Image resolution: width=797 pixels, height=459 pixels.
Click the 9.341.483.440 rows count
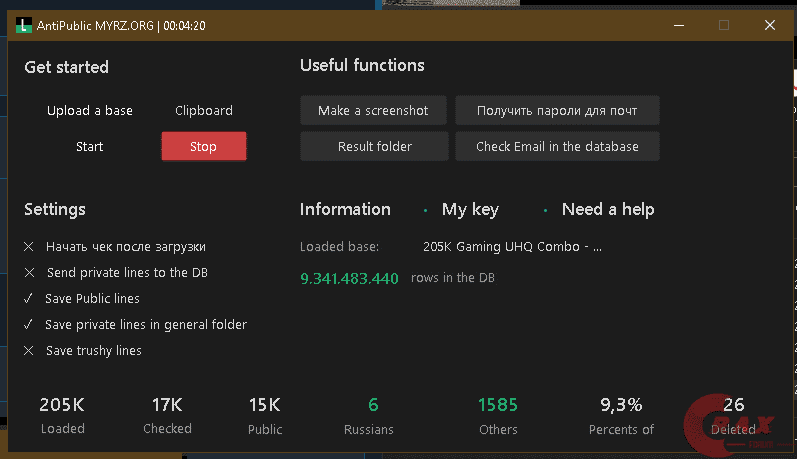(349, 279)
